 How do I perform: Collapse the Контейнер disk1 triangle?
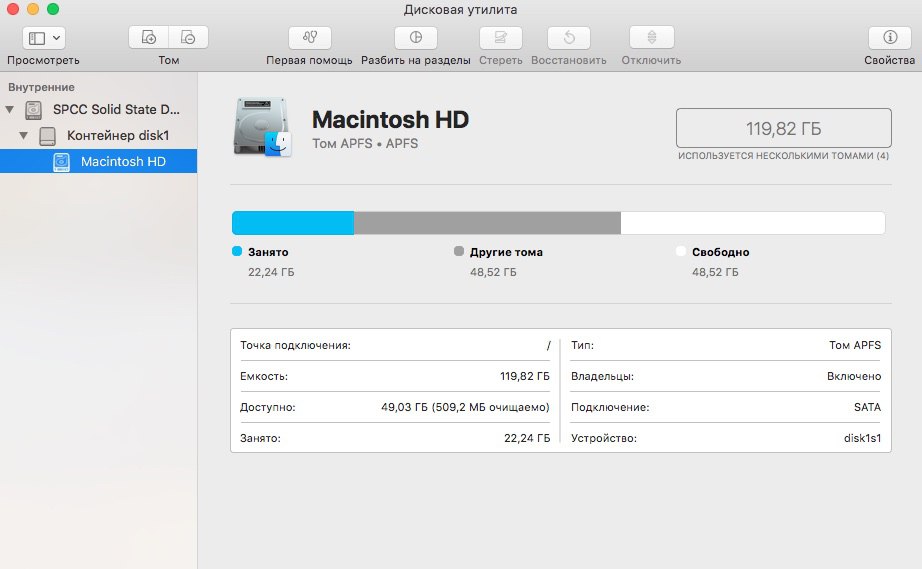click(24, 135)
